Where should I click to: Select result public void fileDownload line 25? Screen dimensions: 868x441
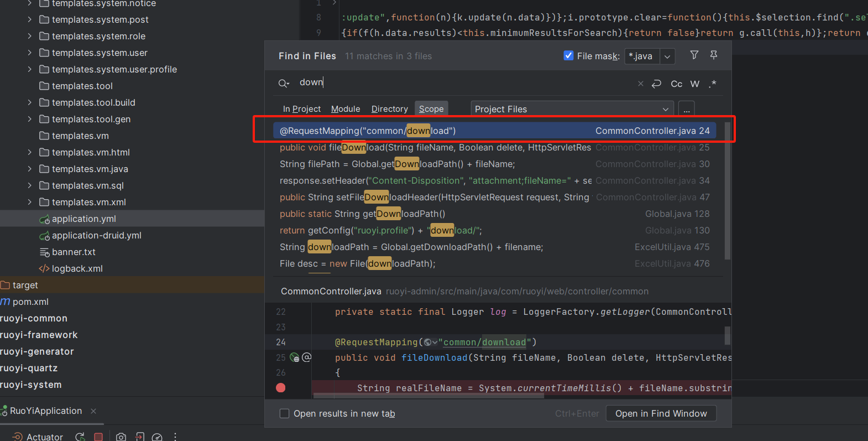pos(495,147)
